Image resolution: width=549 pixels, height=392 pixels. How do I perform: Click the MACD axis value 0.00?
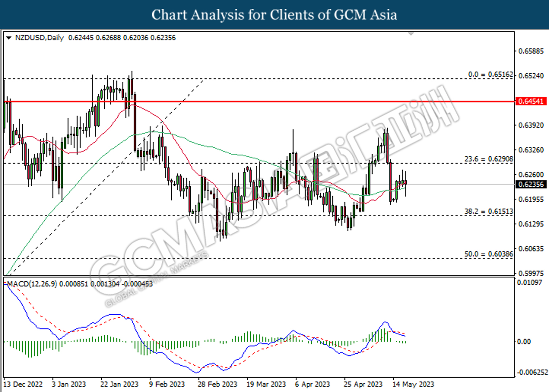[524, 341]
